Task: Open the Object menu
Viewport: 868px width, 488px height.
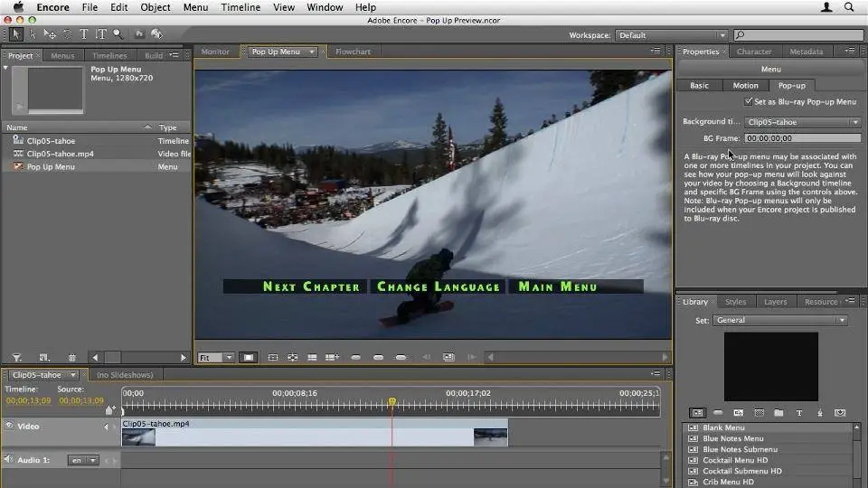Action: tap(155, 7)
